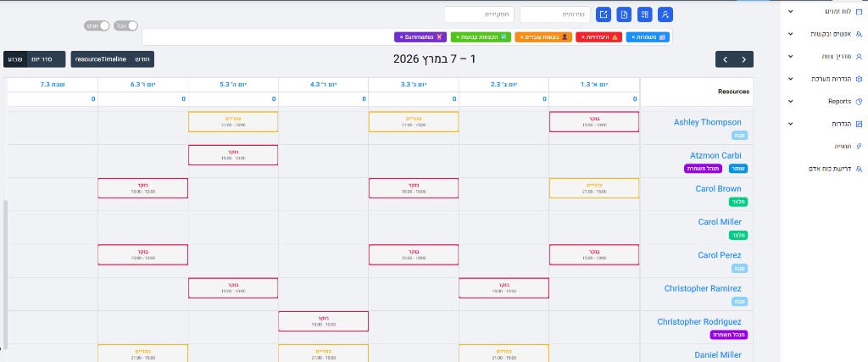
Task: Switch to the חודש month view
Action: [143, 59]
